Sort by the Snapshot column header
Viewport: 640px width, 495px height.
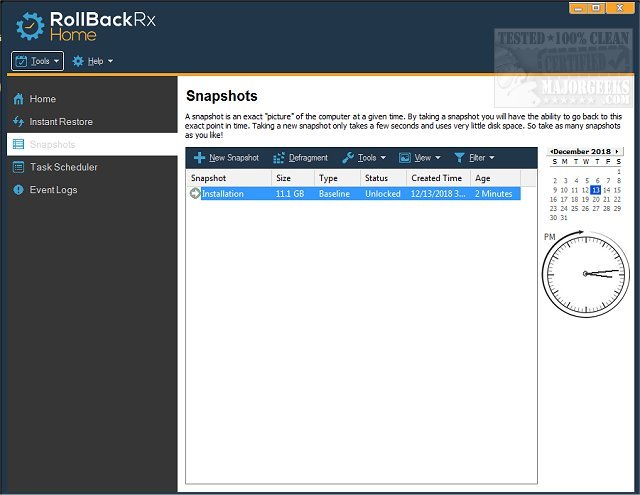[229, 178]
